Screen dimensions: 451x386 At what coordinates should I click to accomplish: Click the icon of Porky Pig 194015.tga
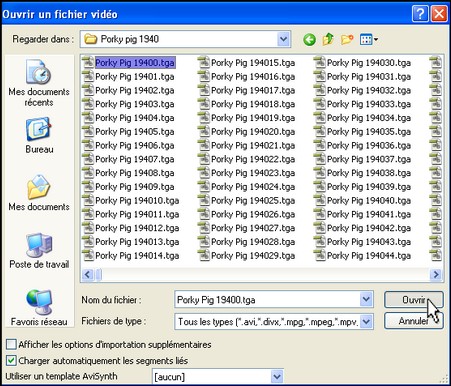point(204,62)
